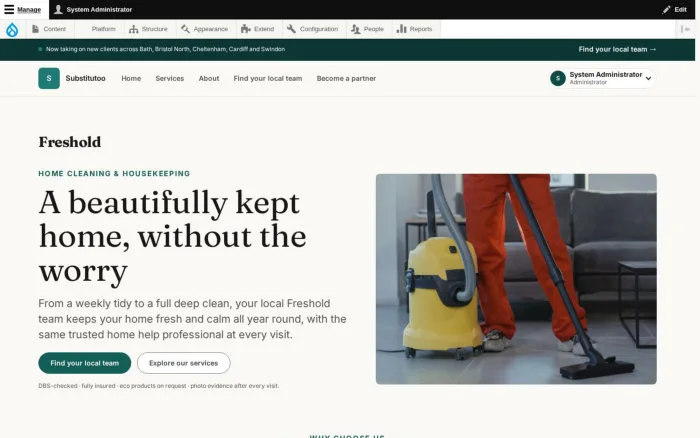This screenshot has width=700, height=438.
Task: Open Services nav link
Action: [x=170, y=78]
